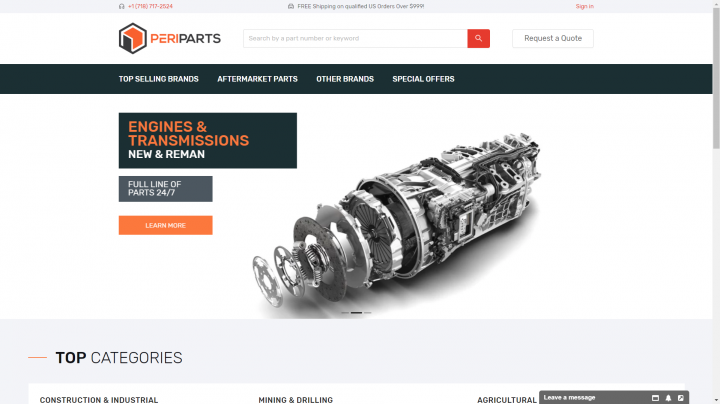The image size is (720, 404).
Task: Call the +1 (718) phone number link
Action: pos(150,6)
